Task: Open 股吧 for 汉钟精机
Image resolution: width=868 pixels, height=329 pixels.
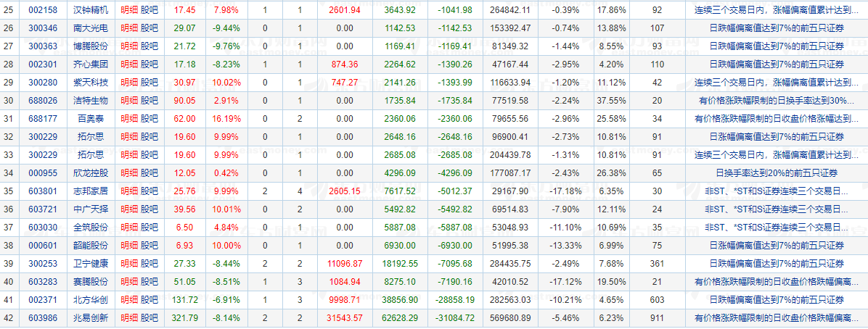Action: [x=150, y=10]
